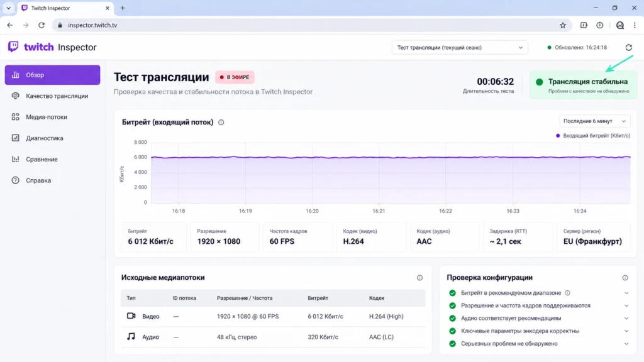Image resolution: width=644 pixels, height=362 pixels.
Task: Close the Twitch Inspector tab
Action: click(x=107, y=8)
